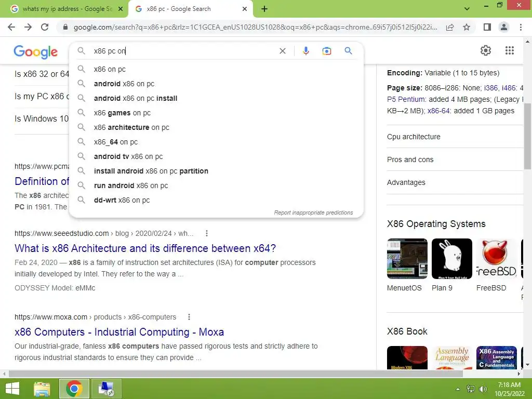The width and height of the screenshot is (532, 399).
Task: Select suggestion 'run android x86 on pc'
Action: [216, 186]
